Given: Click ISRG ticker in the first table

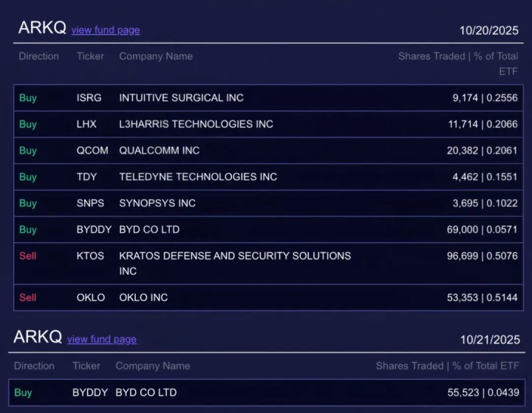Looking at the screenshot, I should pyautogui.click(x=89, y=98).
